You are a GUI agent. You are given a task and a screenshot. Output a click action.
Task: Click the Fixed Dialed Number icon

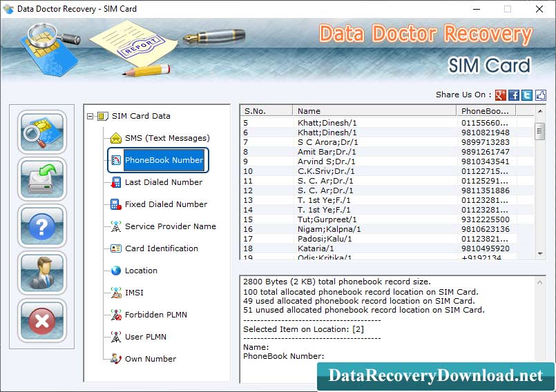click(116, 204)
